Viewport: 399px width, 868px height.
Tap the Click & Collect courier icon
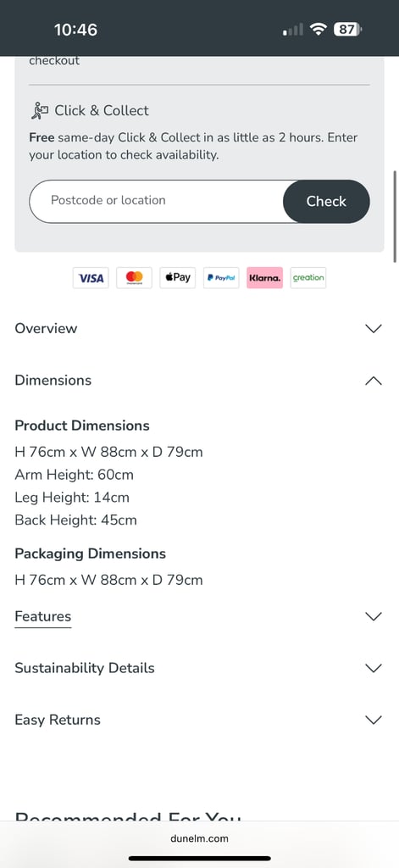click(x=39, y=111)
